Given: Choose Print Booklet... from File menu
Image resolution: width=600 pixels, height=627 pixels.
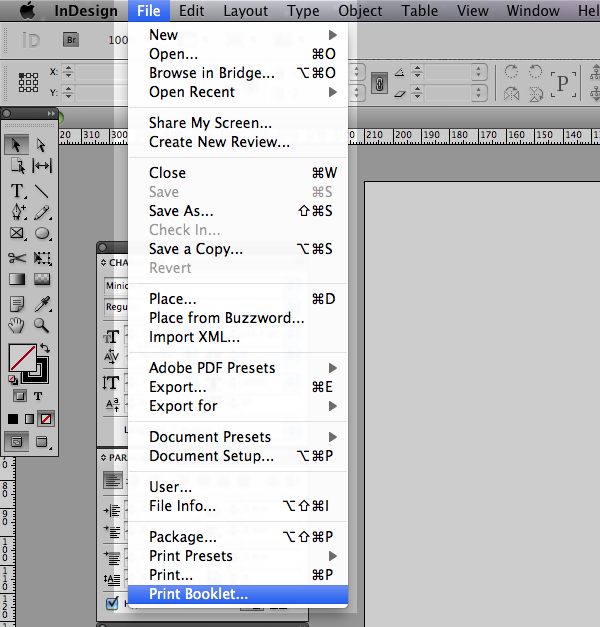Looking at the screenshot, I should [238, 594].
